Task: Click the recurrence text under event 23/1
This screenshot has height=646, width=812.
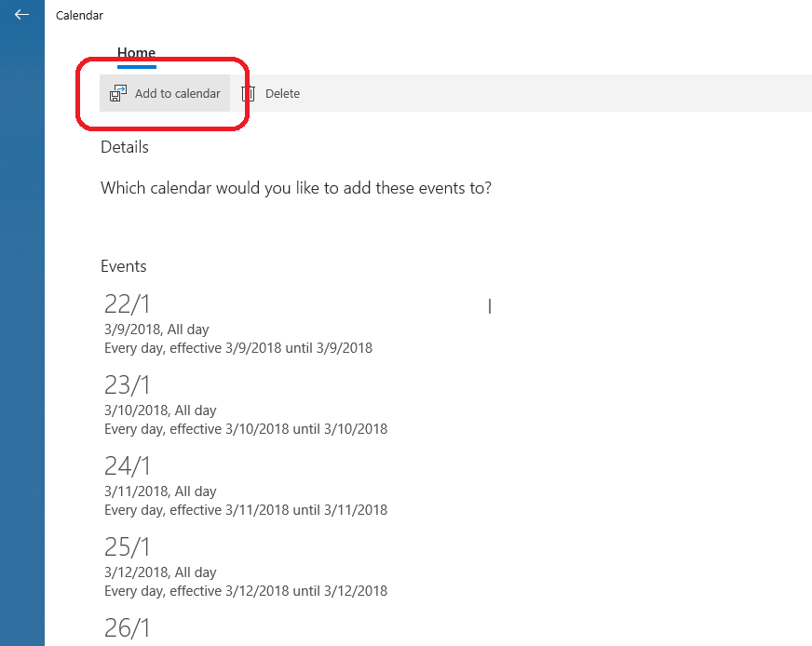Action: point(246,428)
